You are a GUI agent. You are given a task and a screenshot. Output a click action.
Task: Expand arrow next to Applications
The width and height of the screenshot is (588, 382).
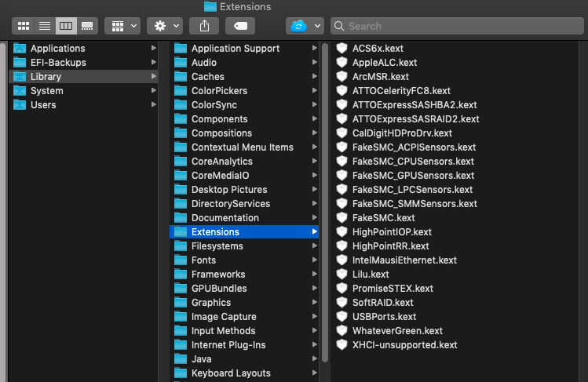point(153,48)
